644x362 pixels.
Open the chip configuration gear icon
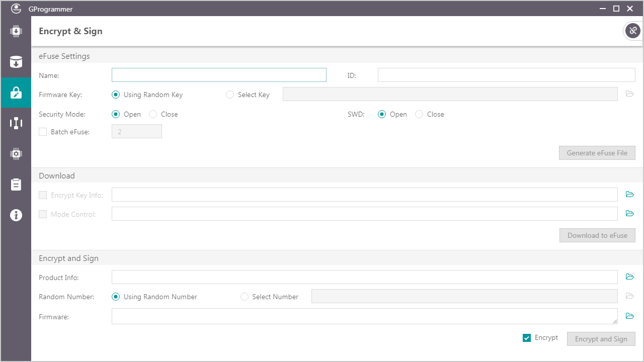16,154
